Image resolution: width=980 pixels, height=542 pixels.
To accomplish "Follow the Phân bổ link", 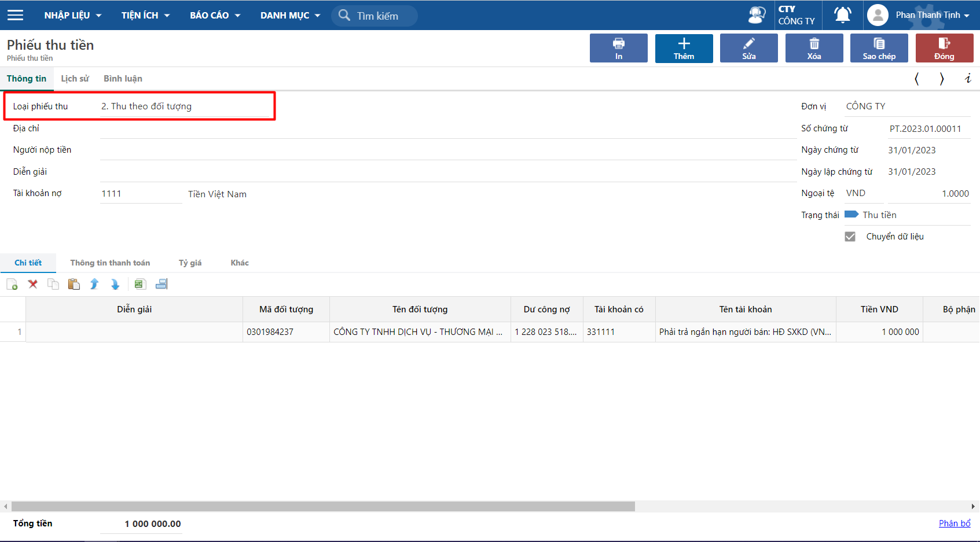I will (954, 523).
